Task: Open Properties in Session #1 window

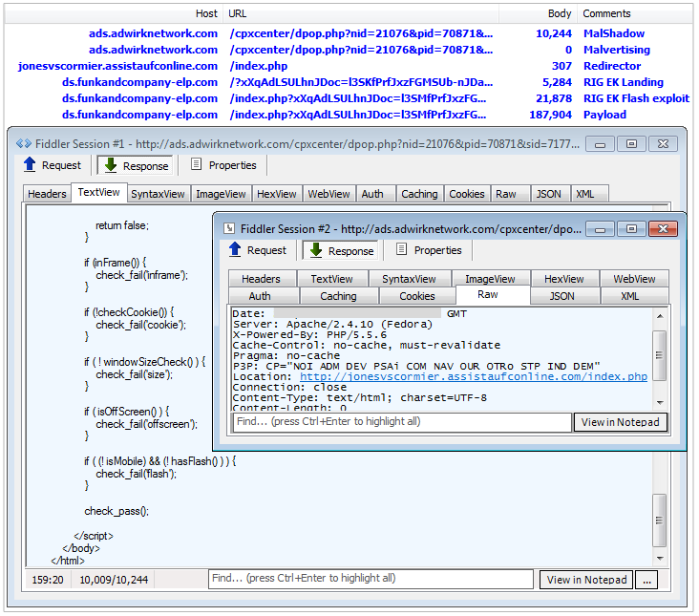Action: (197, 165)
